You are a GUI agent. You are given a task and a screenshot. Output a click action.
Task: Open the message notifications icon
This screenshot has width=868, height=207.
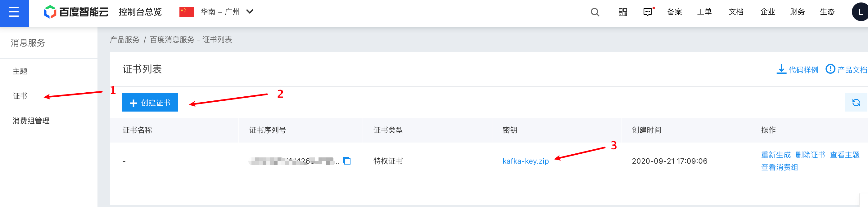pyautogui.click(x=648, y=12)
